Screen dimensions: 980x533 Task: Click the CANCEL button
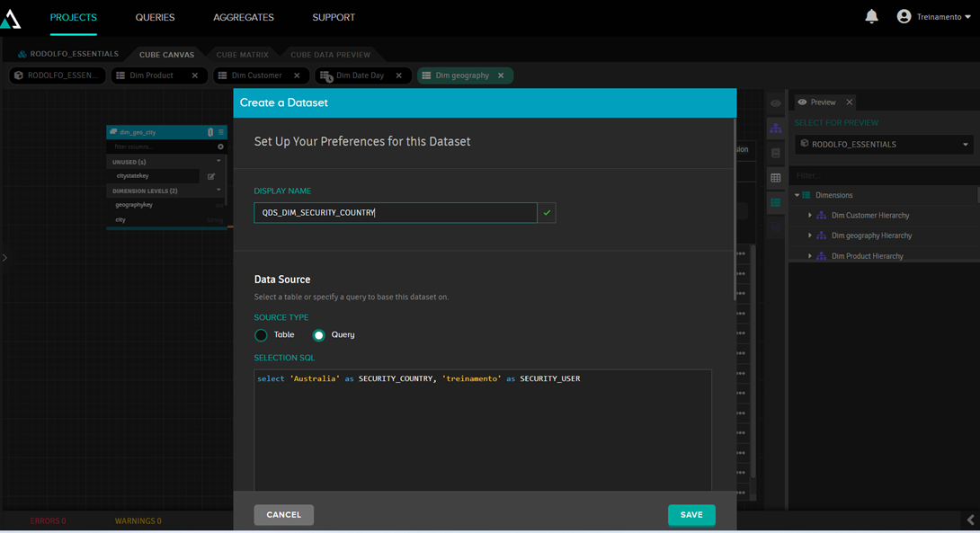pyautogui.click(x=283, y=515)
